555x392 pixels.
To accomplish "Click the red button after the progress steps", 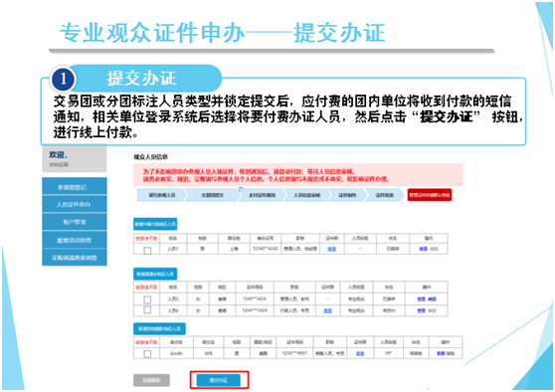I will pyautogui.click(x=430, y=195).
